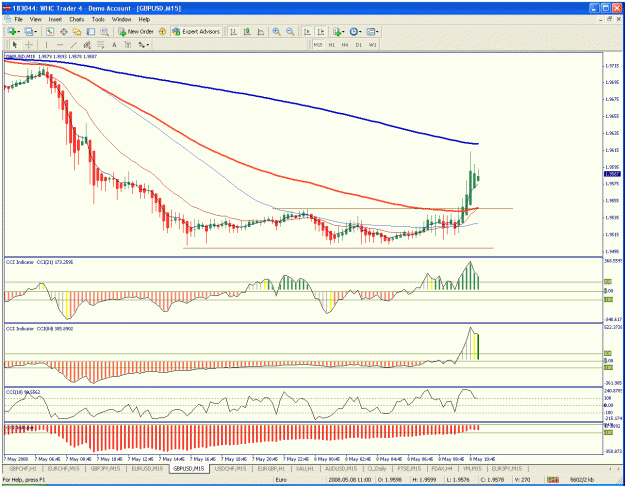
Task: Click the 'Euro' profile name in status bar
Action: (281, 480)
